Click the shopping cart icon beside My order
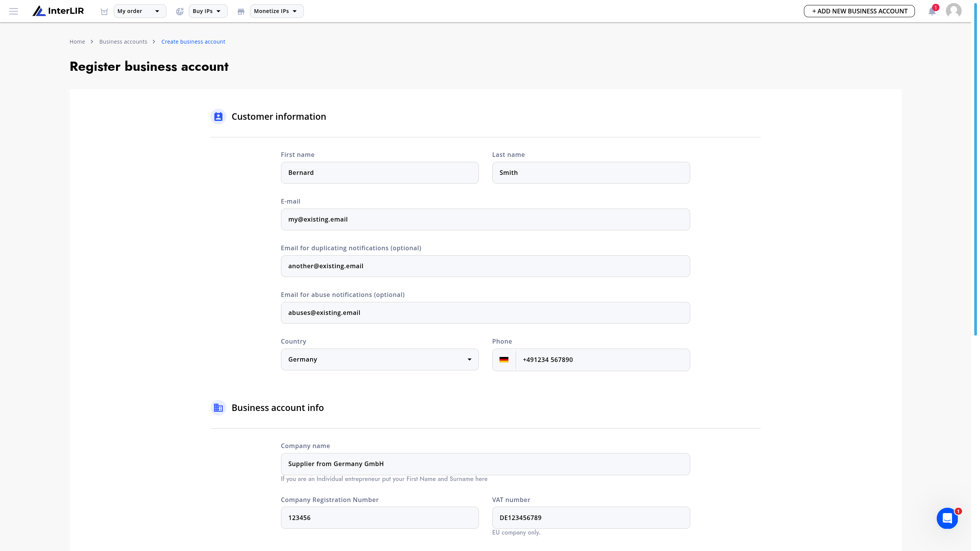 [104, 11]
